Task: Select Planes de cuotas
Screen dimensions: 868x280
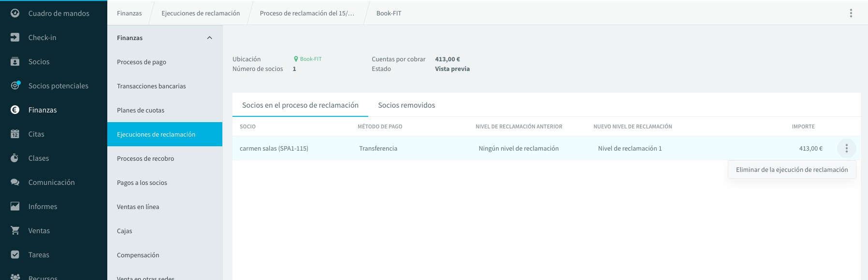Action: point(165,110)
